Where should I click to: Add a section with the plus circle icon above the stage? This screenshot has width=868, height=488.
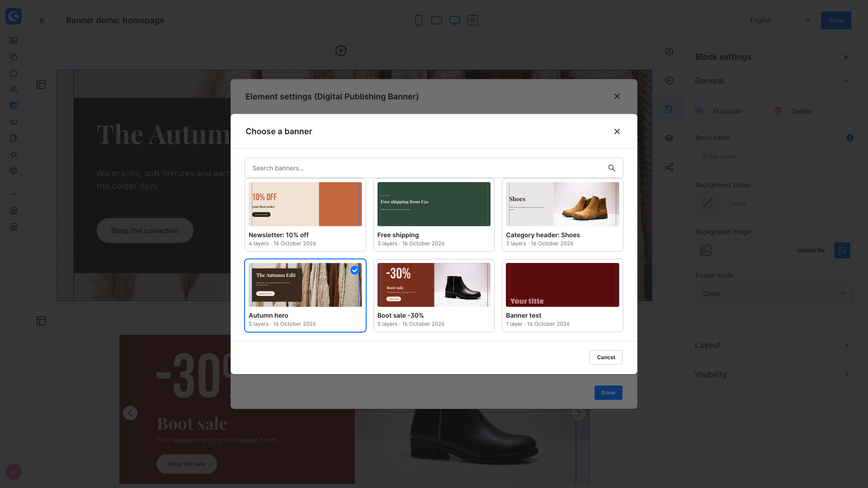(x=341, y=51)
